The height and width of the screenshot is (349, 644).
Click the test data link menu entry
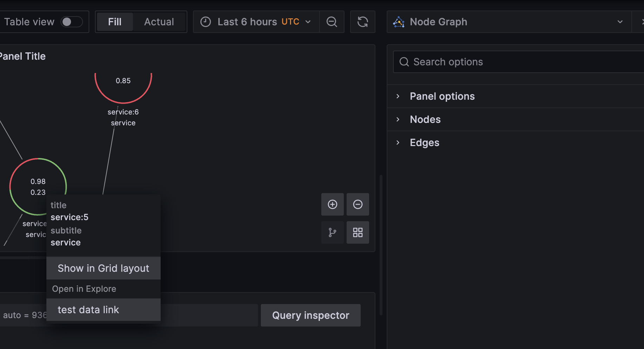pyautogui.click(x=88, y=310)
